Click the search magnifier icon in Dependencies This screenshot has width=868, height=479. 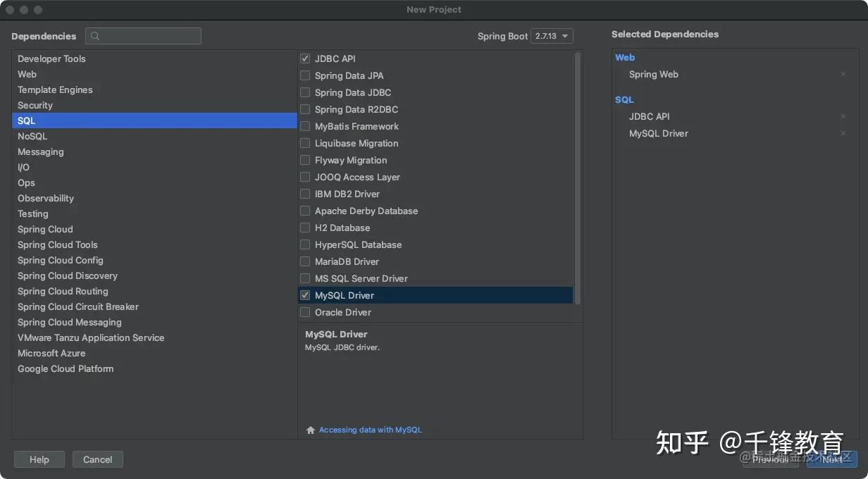coord(95,37)
